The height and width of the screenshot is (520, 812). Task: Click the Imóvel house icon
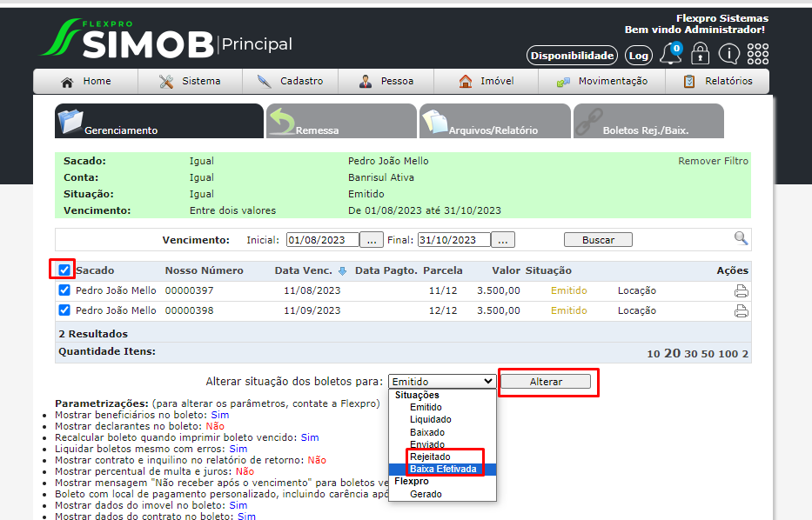click(x=466, y=81)
